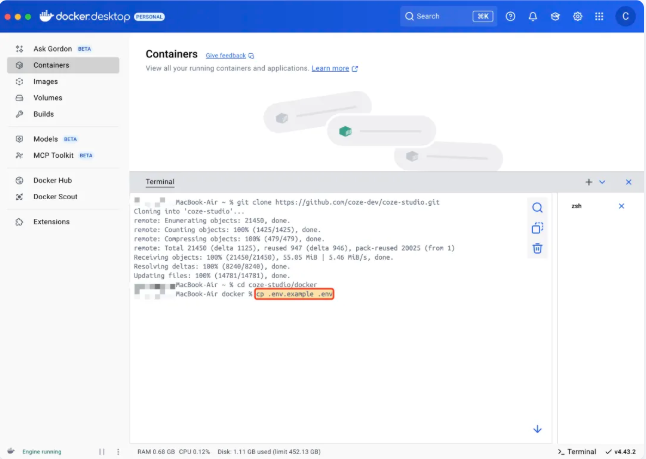Click the notifications bell icon
This screenshot has height=459, width=646.
point(533,16)
